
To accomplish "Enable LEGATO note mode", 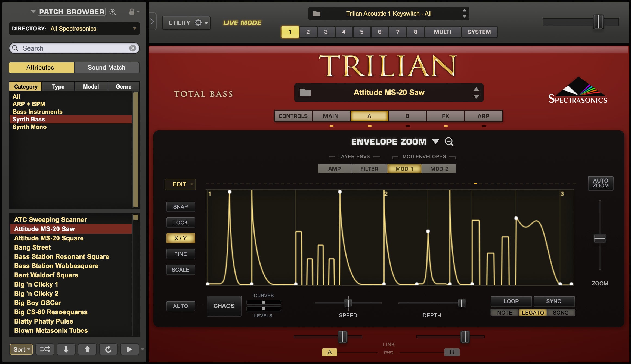I will (x=532, y=312).
